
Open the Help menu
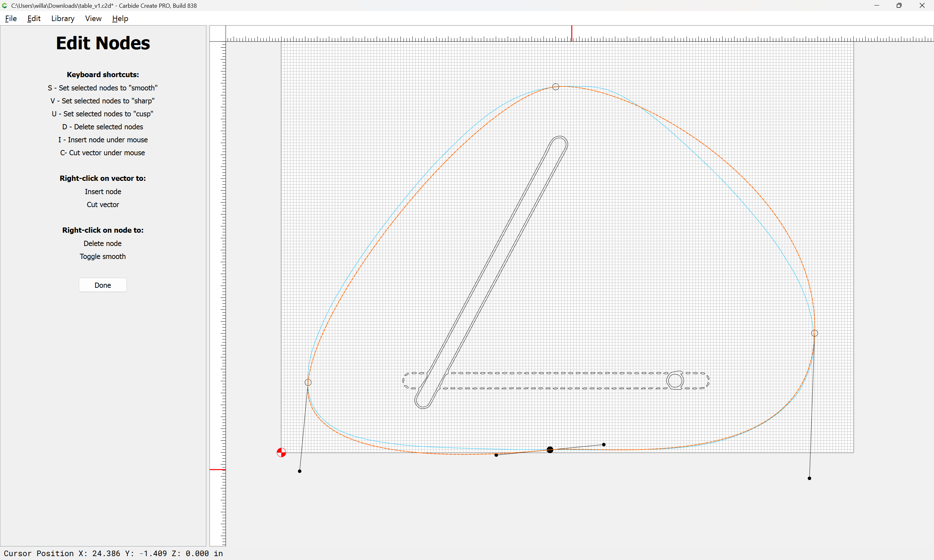pos(120,18)
